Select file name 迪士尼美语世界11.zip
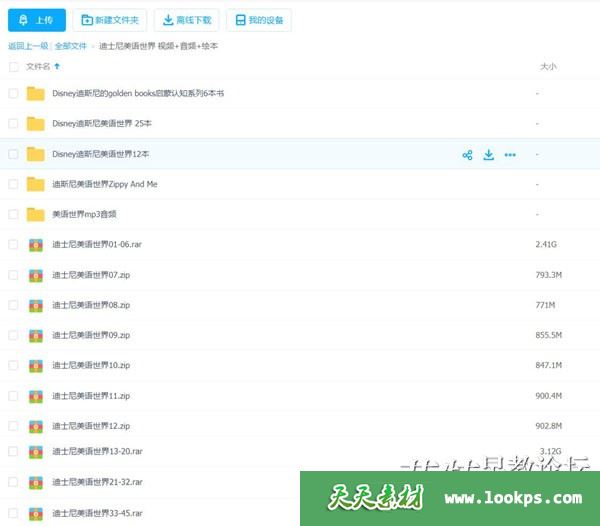 pos(91,396)
